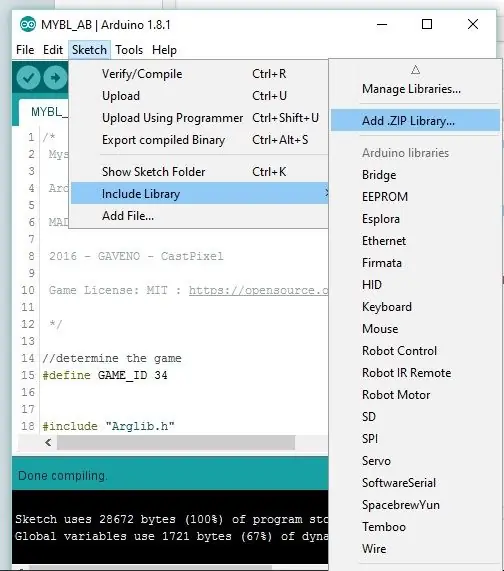Open the opensource.org license link
Screen dimensions: 504x571
click(x=258, y=290)
